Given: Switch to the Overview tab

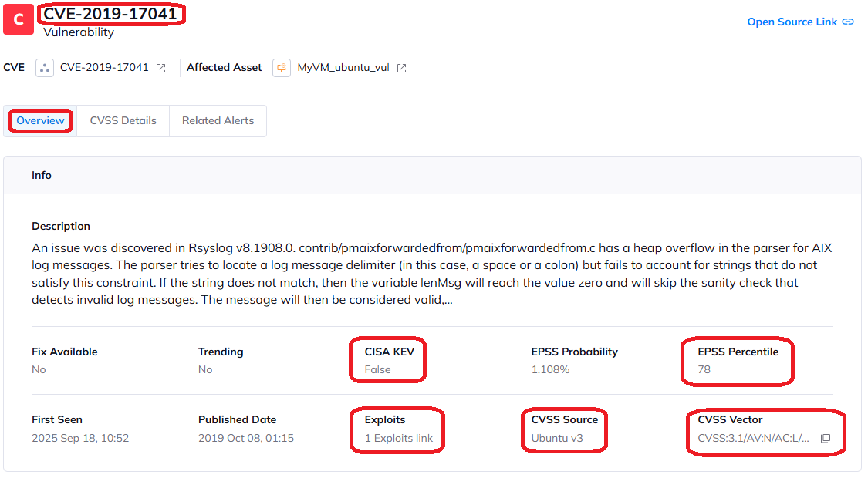Looking at the screenshot, I should (x=40, y=120).
